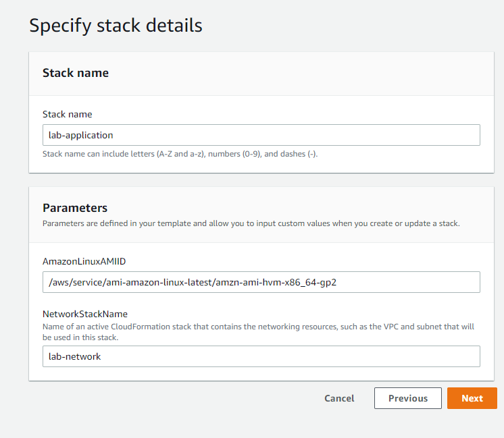Click the 'lab-network' value text
The width and height of the screenshot is (504, 438).
[x=75, y=356]
